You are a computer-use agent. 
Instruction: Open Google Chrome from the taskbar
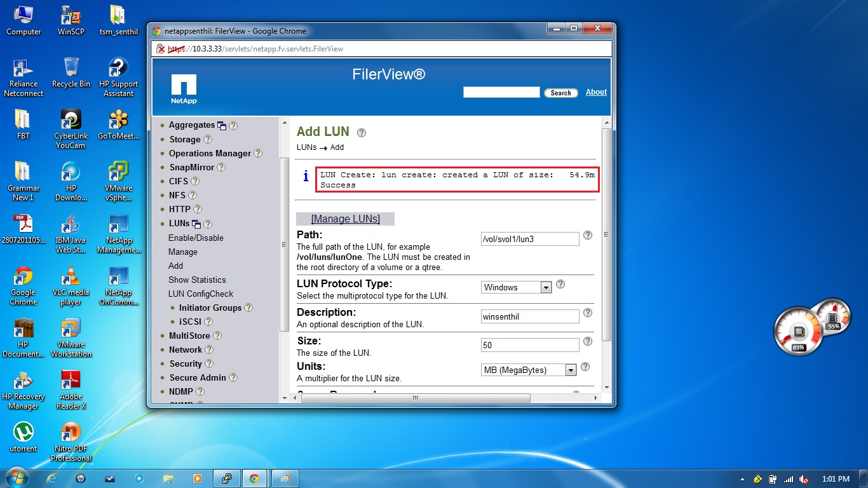tap(255, 478)
